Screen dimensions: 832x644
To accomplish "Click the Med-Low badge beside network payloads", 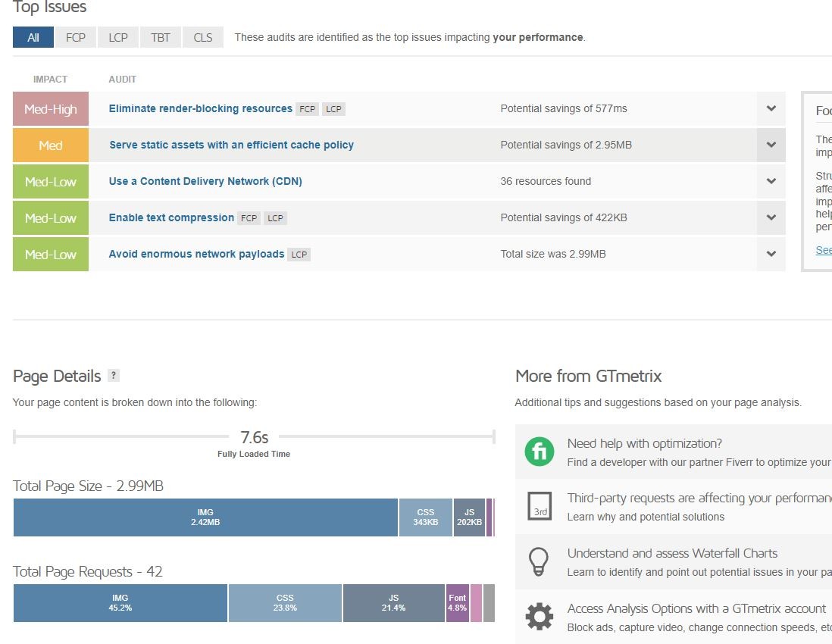I will [x=51, y=254].
